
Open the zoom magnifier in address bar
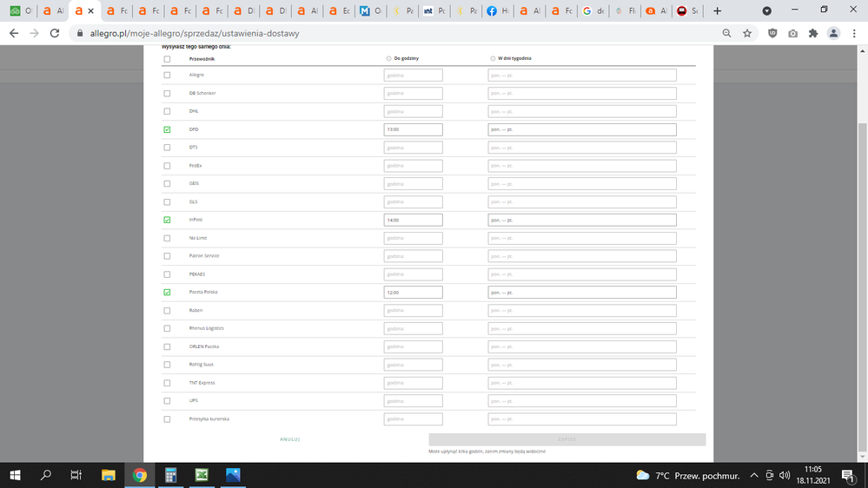coord(727,33)
